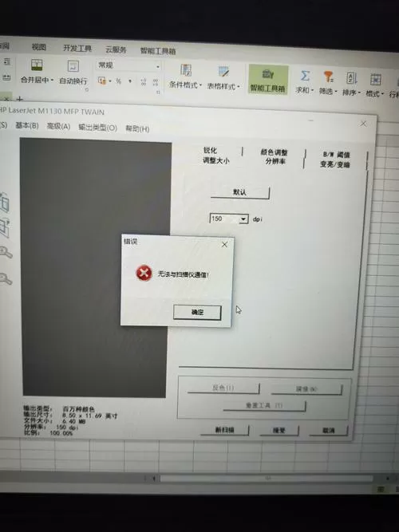Click the 排序 sort icon
The image size is (399, 532).
tap(351, 77)
